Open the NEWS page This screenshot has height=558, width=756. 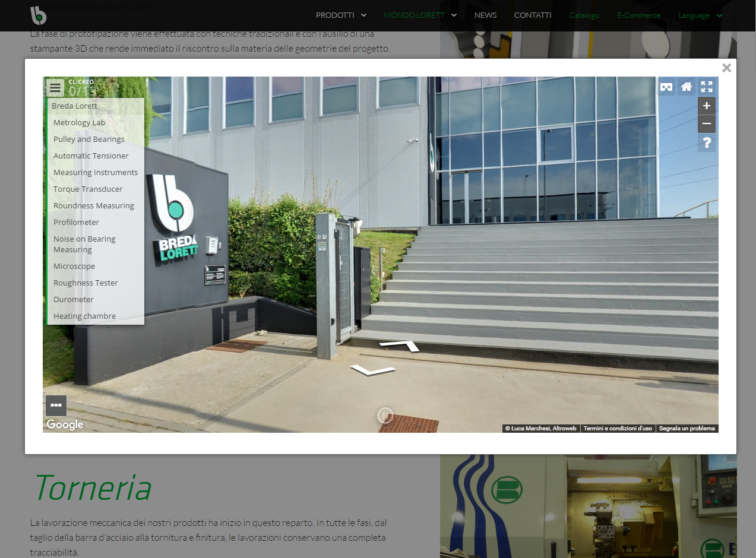485,15
